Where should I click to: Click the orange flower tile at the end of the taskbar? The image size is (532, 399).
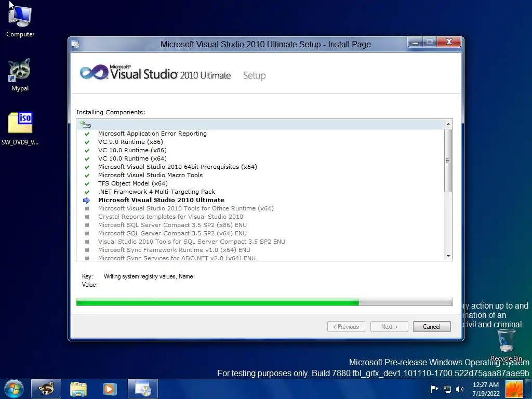tap(514, 389)
